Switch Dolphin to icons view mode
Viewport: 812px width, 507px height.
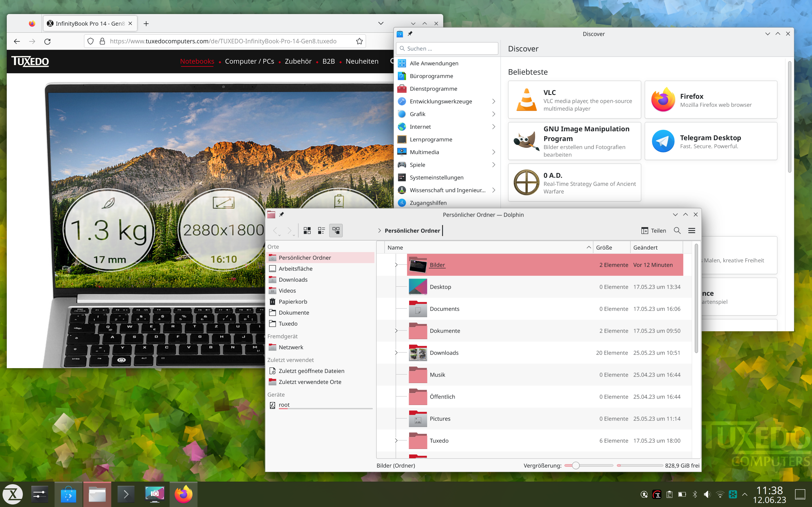click(307, 230)
